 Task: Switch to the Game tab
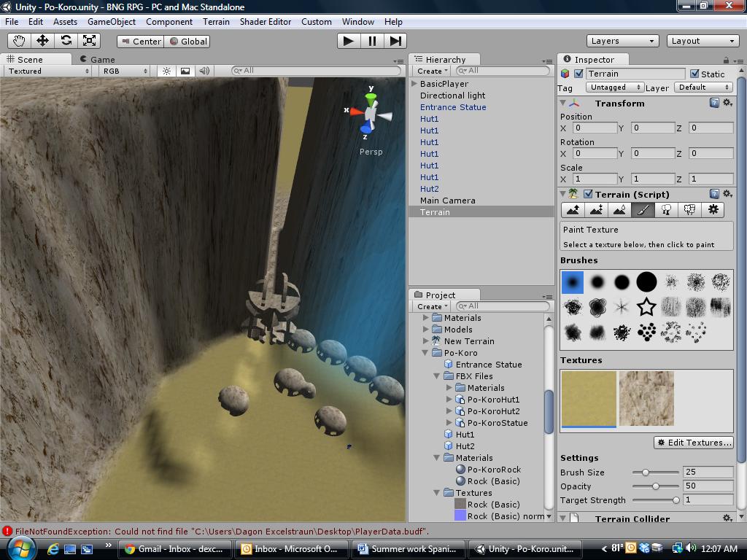[x=98, y=59]
